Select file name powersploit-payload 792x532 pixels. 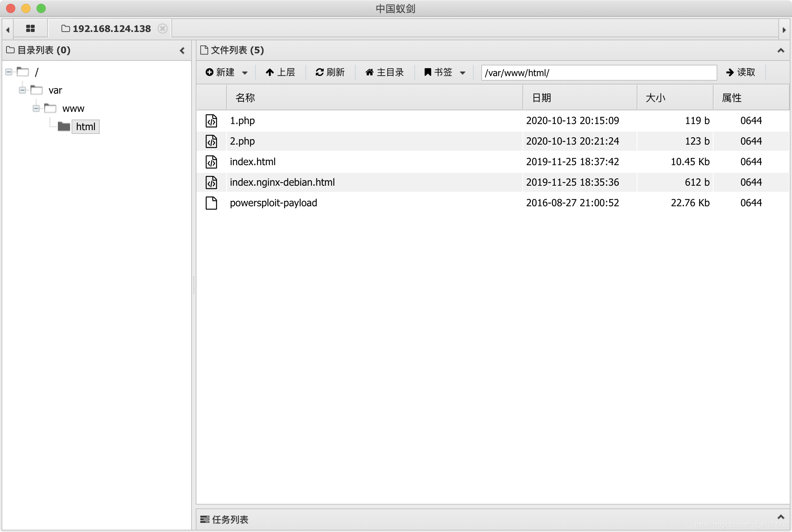click(x=273, y=203)
